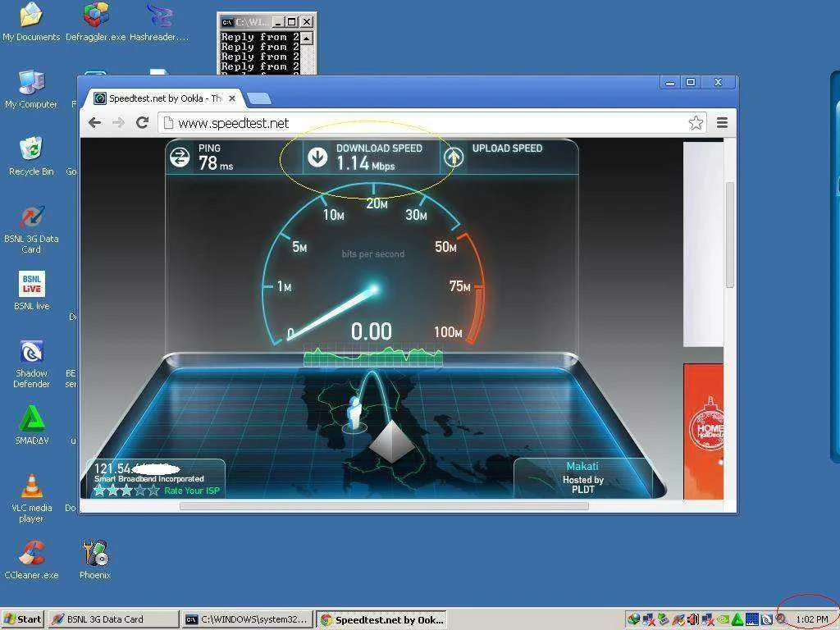The image size is (840, 630).
Task: Click the blue grid tray icon
Action: click(x=752, y=619)
